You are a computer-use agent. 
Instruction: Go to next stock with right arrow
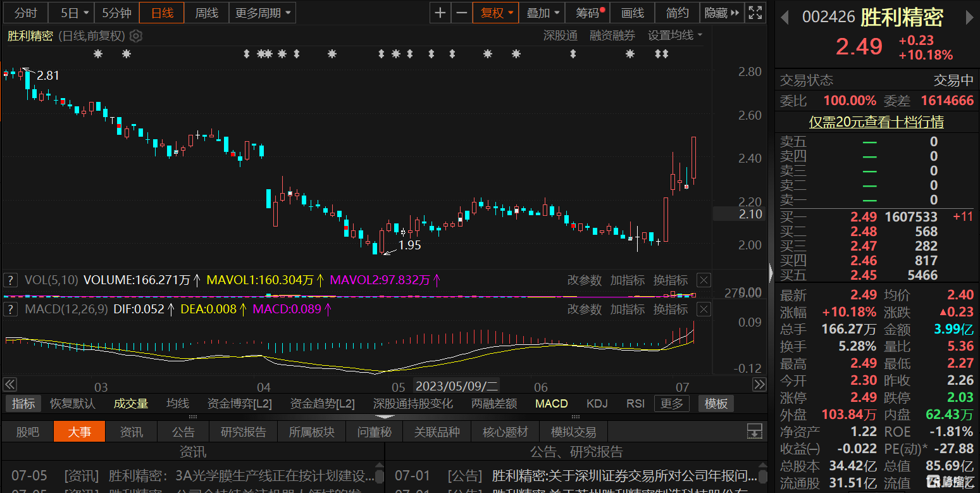coord(969,18)
